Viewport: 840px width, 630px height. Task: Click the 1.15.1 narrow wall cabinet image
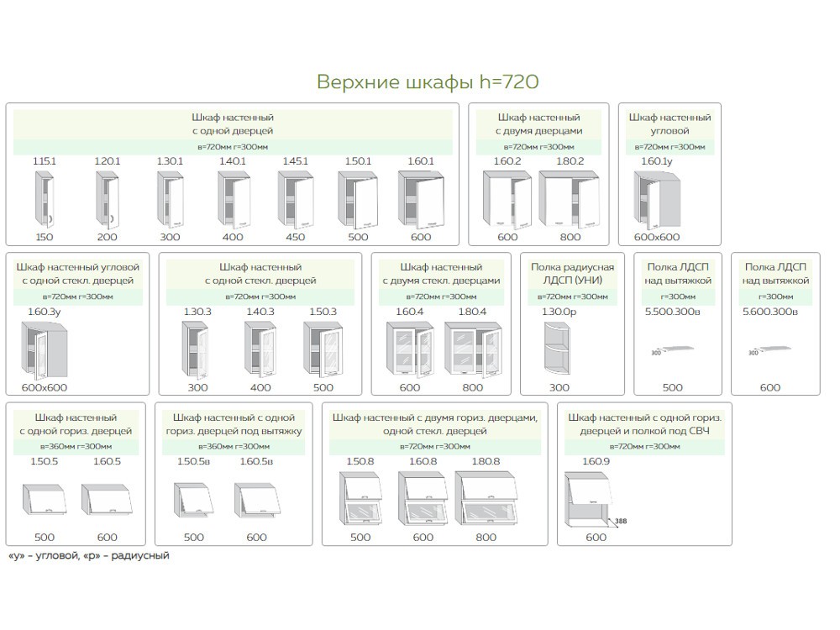(44, 200)
